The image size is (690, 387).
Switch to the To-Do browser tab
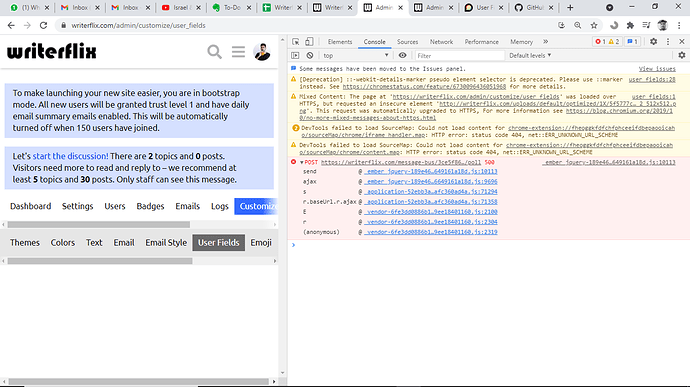[x=231, y=7]
